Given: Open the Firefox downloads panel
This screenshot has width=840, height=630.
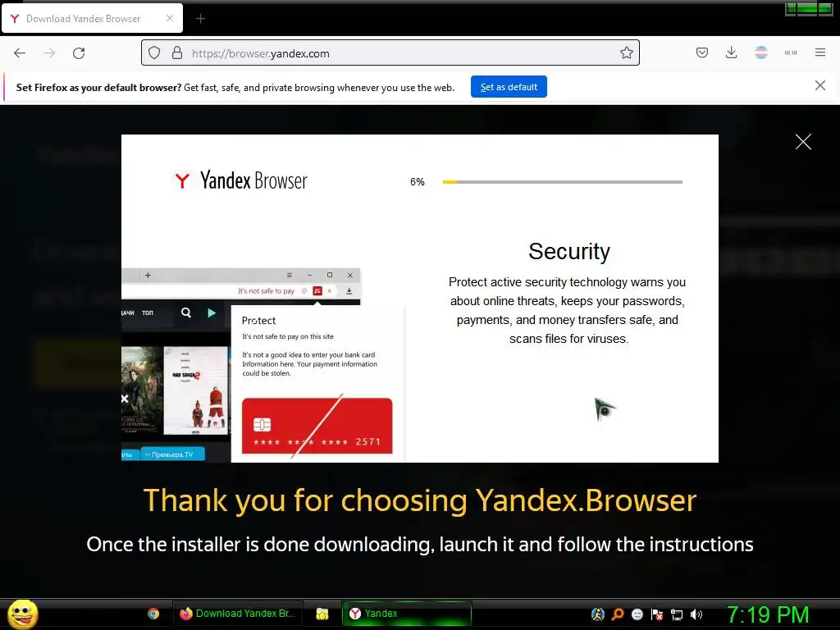Looking at the screenshot, I should pos(731,52).
